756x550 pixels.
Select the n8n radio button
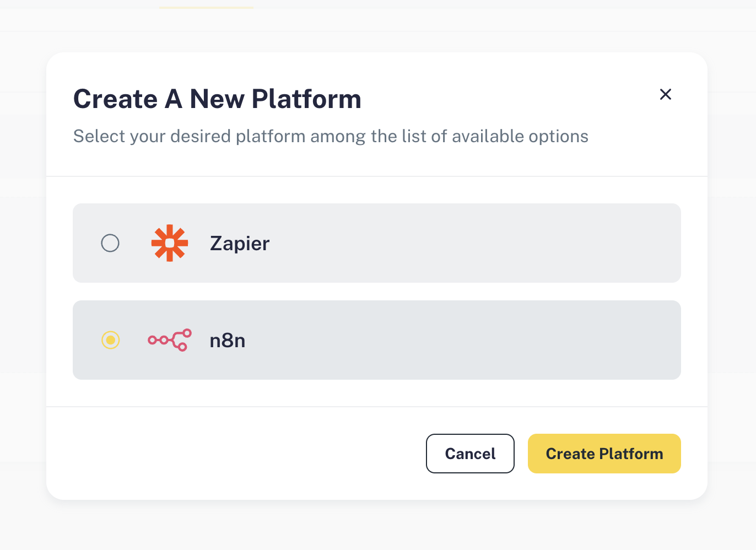pos(110,340)
